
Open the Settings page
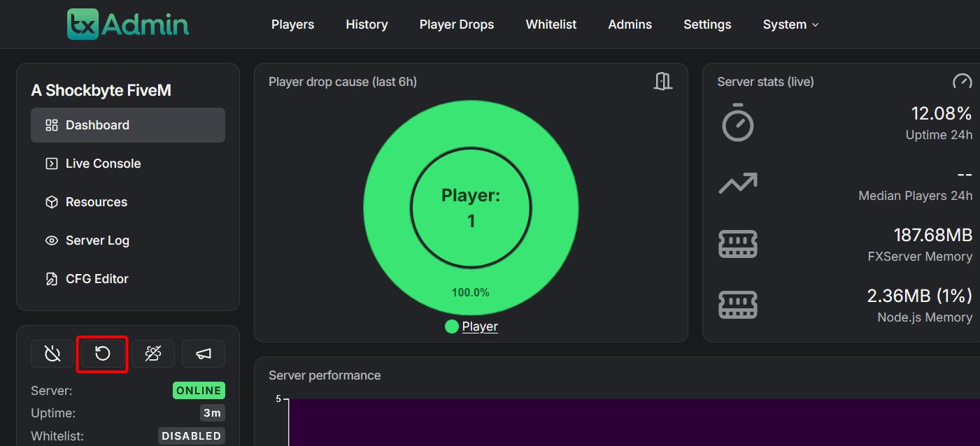707,24
